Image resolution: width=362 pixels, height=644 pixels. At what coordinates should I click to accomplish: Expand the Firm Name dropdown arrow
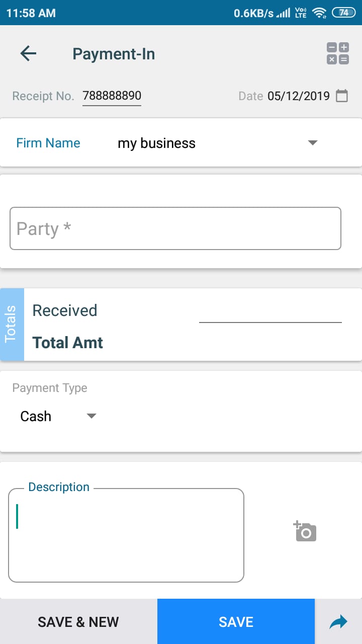tap(313, 143)
